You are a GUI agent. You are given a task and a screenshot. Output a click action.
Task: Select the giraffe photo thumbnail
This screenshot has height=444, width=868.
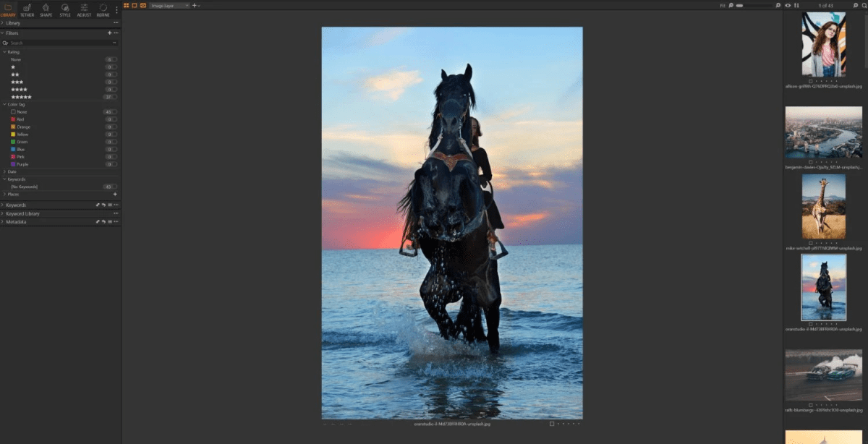(823, 206)
